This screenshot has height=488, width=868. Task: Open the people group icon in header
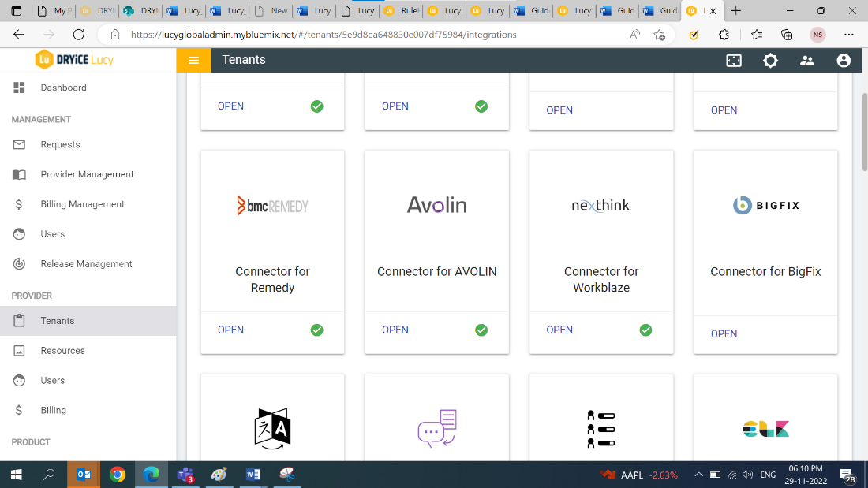click(x=806, y=60)
